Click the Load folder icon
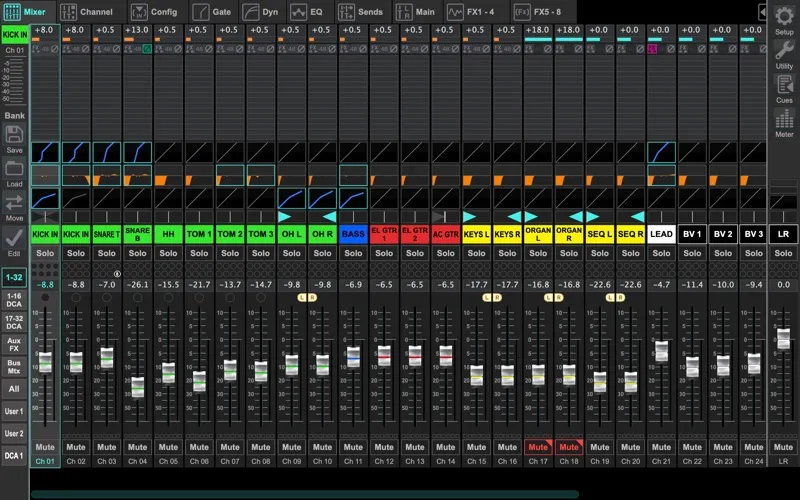800x500 pixels. (x=14, y=168)
